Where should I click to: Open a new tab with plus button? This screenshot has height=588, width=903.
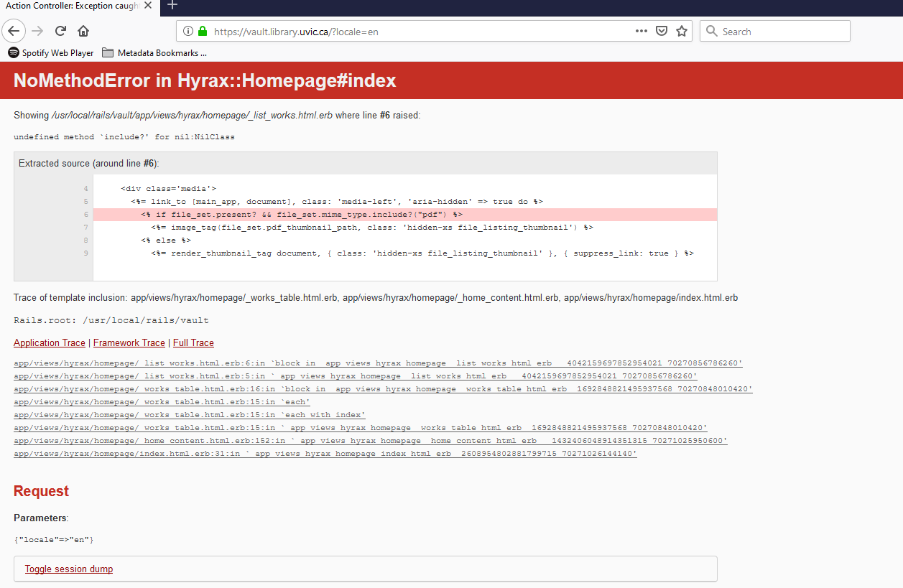tap(172, 6)
